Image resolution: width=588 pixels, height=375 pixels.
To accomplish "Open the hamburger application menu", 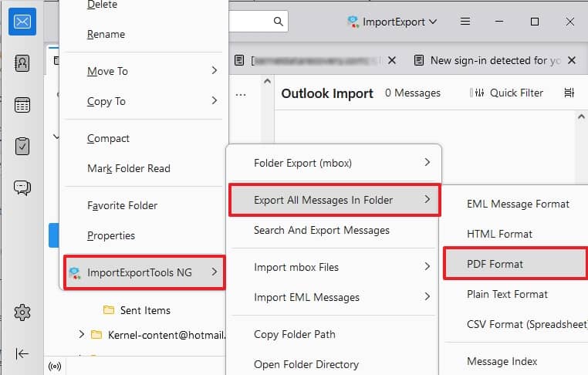I will pyautogui.click(x=465, y=22).
